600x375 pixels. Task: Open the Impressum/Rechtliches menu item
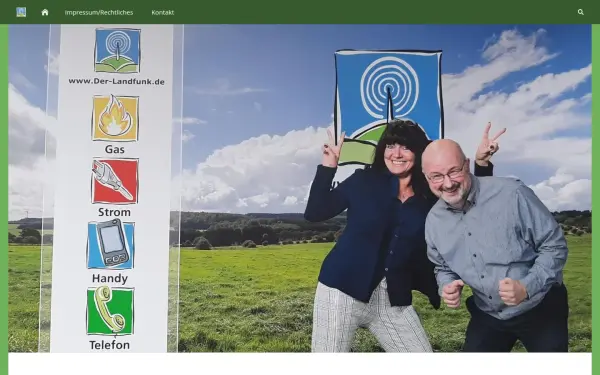[99, 12]
